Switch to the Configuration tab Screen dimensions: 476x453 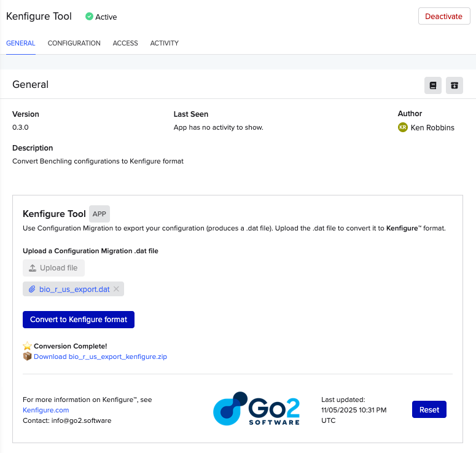pos(74,44)
